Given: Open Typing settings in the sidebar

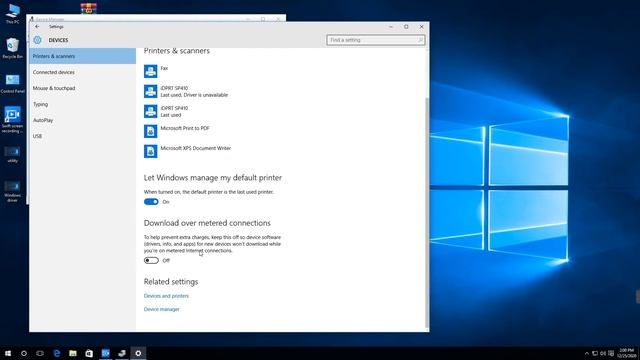Looking at the screenshot, I should point(82,104).
